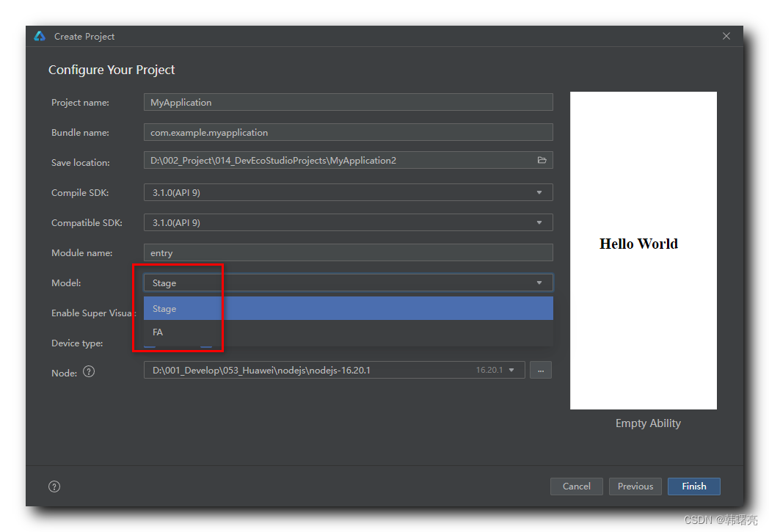The width and height of the screenshot is (769, 532).
Task: Click the Finish button
Action: coord(693,486)
